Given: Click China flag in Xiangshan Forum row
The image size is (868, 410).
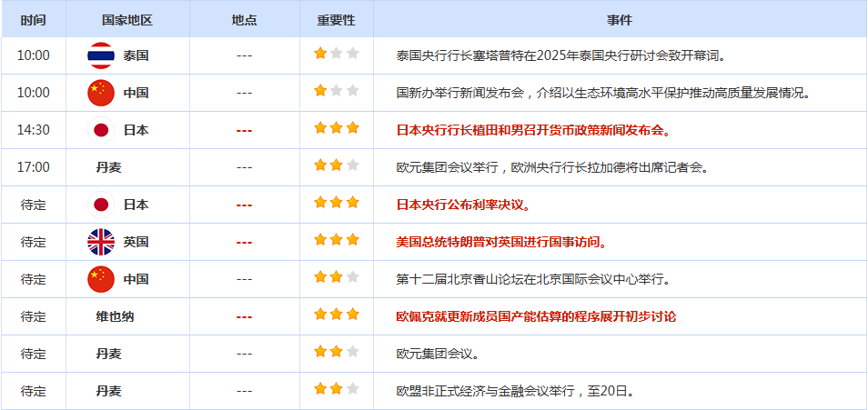Looking at the screenshot, I should [x=101, y=279].
